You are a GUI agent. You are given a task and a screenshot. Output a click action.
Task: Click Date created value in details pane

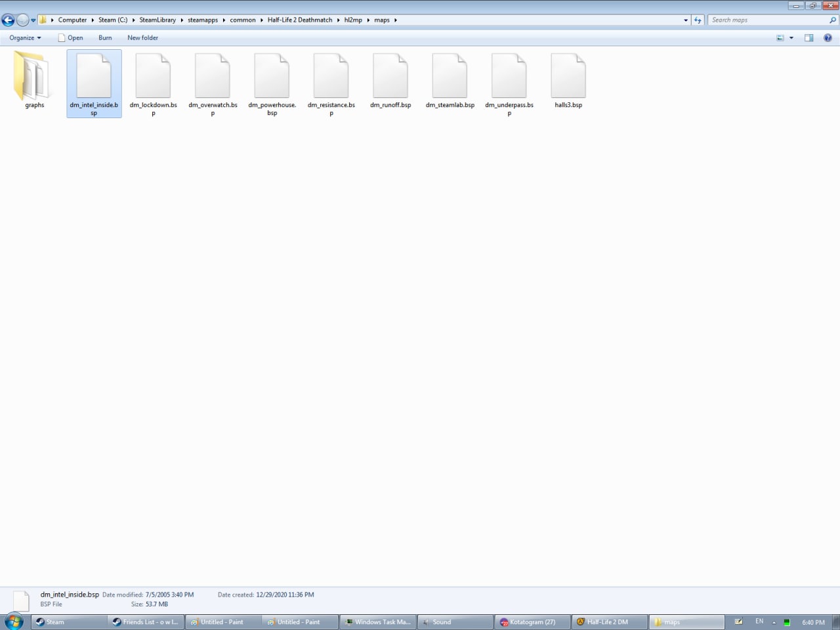(285, 595)
